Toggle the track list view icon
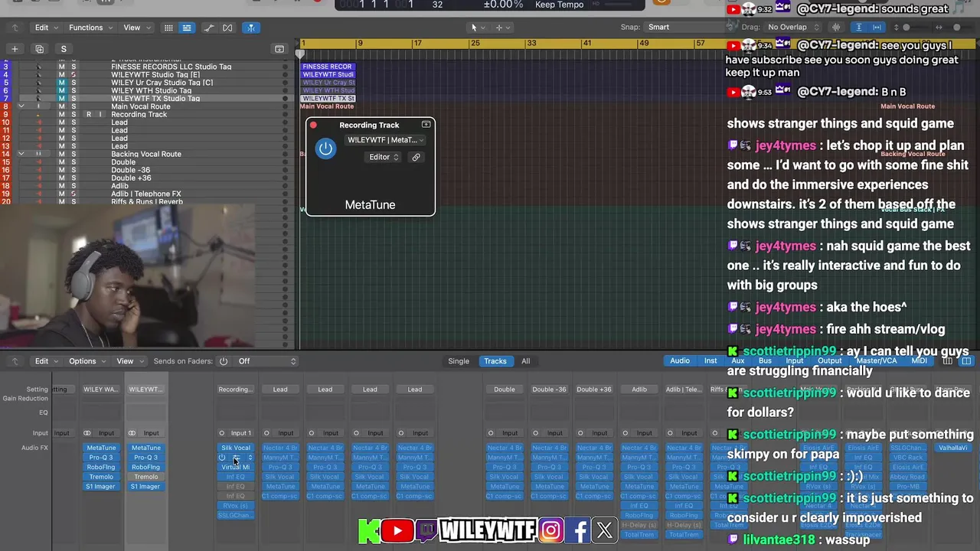Image resolution: width=980 pixels, height=551 pixels. click(x=187, y=28)
